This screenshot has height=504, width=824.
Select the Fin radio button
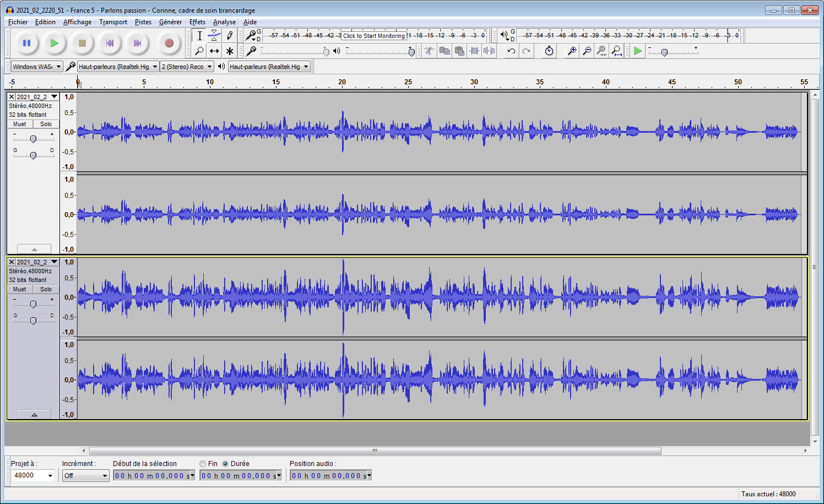point(203,464)
